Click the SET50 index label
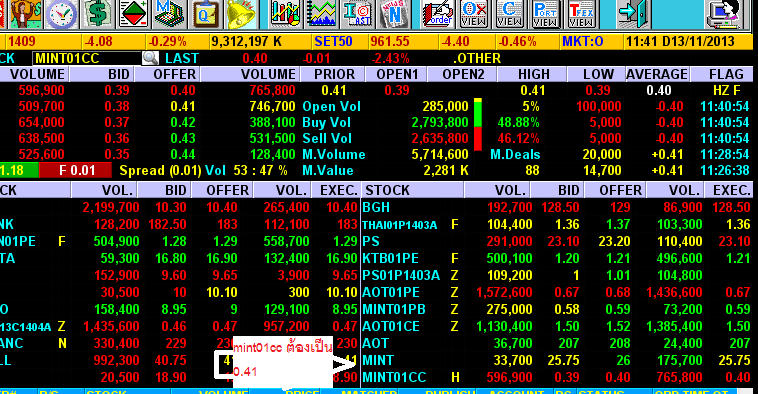758x394 pixels. 334,42
